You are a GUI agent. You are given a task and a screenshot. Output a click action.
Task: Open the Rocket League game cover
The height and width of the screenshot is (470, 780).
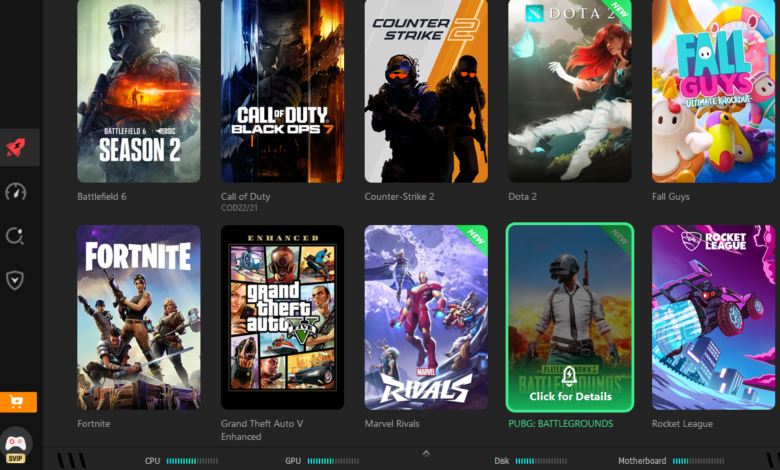coord(713,317)
